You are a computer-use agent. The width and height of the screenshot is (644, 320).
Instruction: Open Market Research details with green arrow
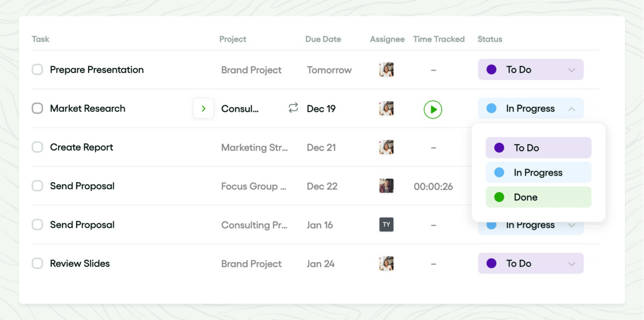(x=204, y=108)
